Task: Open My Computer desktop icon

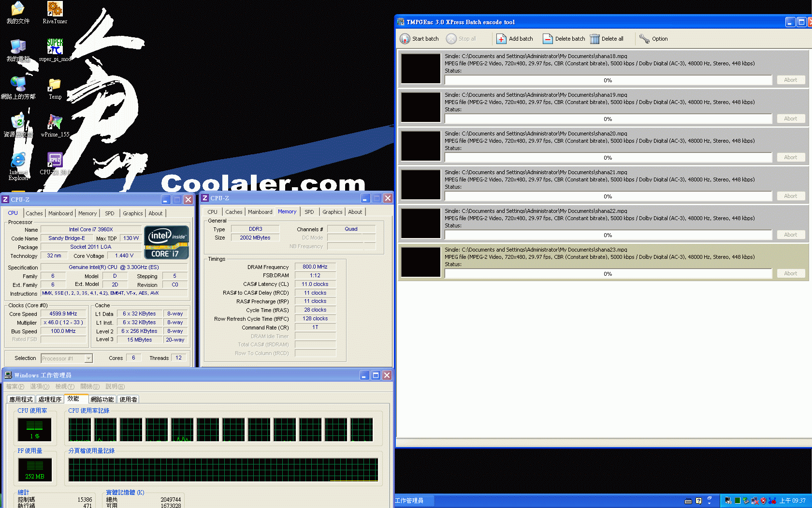Action: (x=18, y=46)
